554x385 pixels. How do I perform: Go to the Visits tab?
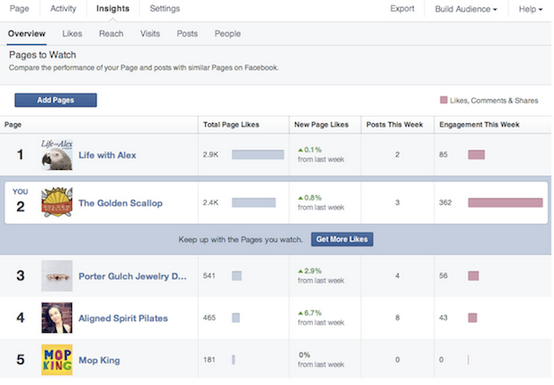(x=150, y=34)
